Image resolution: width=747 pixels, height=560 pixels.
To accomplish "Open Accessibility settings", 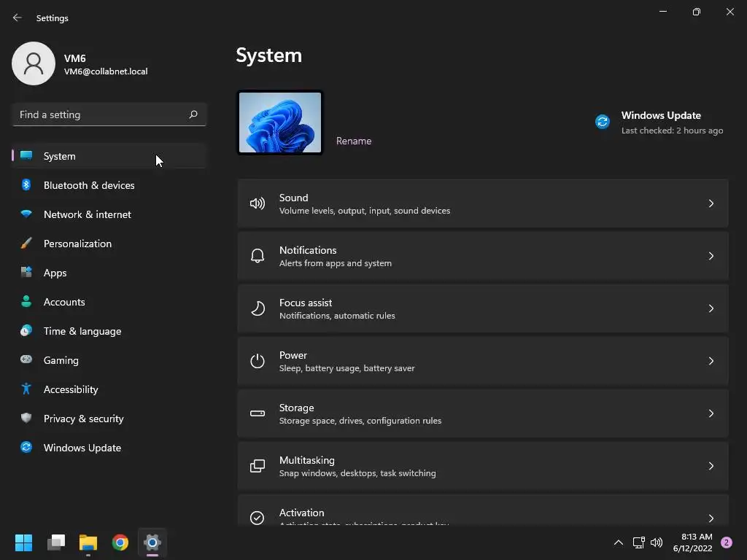I will (x=109, y=389).
